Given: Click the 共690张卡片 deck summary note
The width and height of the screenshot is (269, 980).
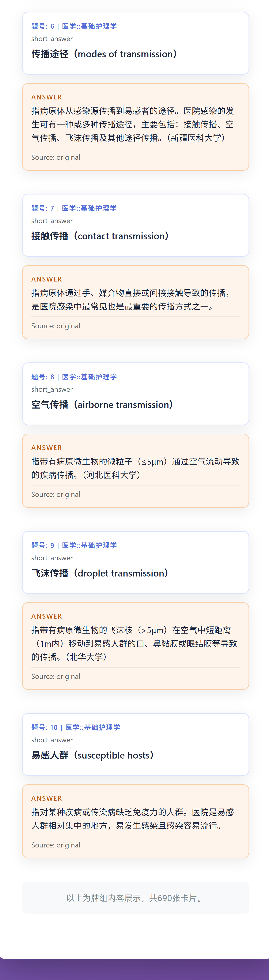Looking at the screenshot, I should (136, 898).
